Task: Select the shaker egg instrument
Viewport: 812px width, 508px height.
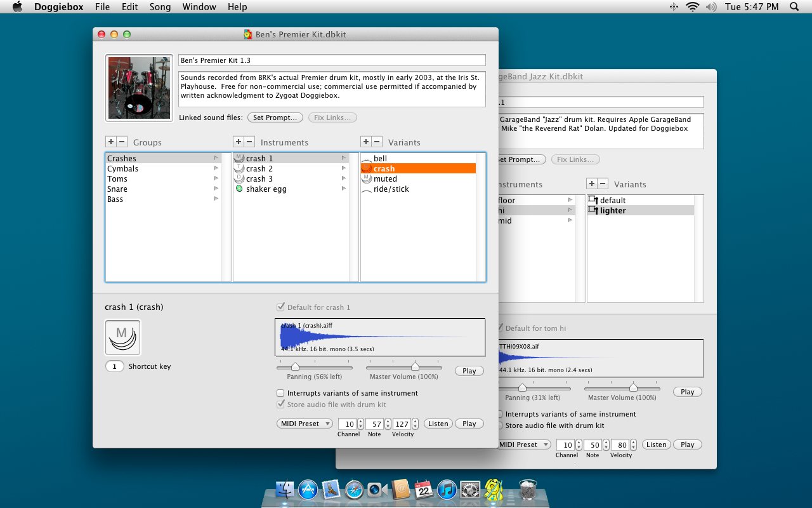Action: tap(266, 189)
